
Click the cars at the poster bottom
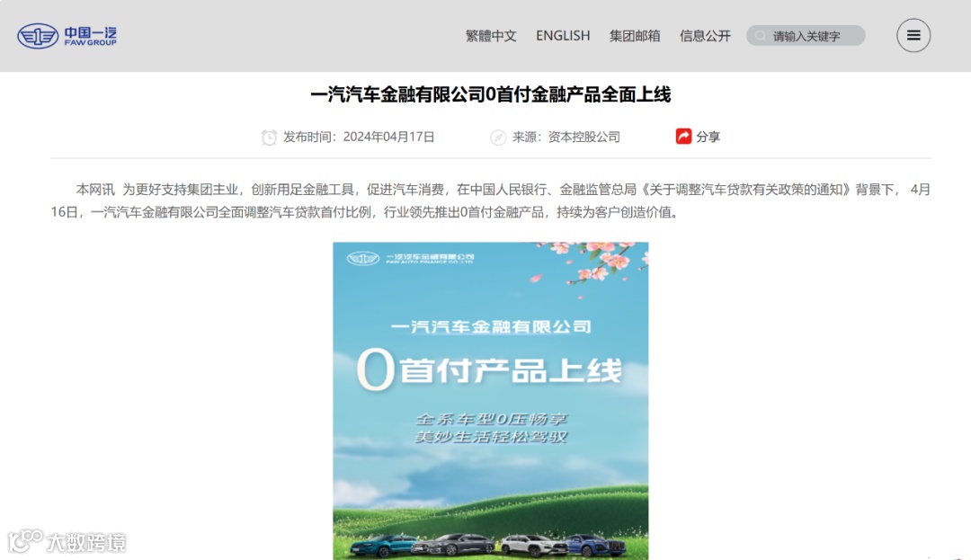489,545
